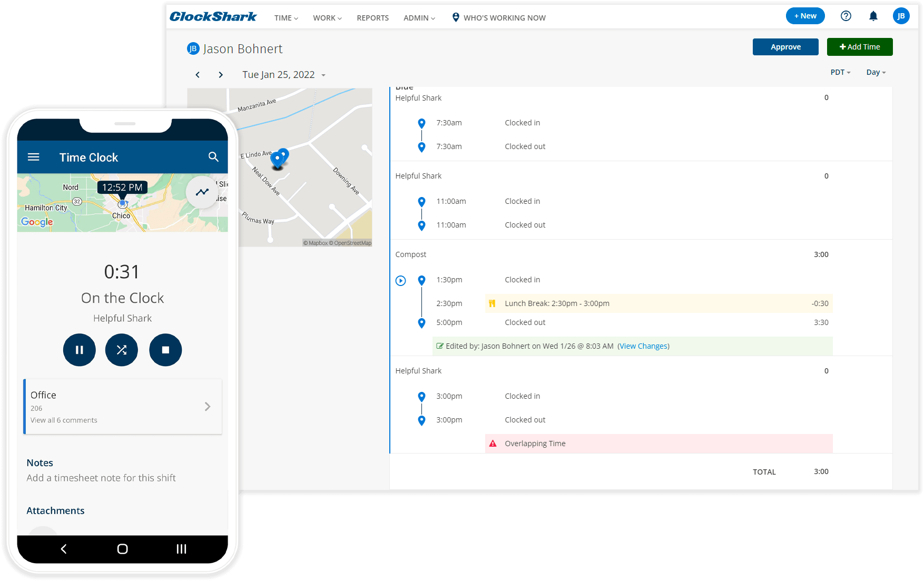Open the WORK menu
The width and height of the screenshot is (924, 581).
(327, 18)
